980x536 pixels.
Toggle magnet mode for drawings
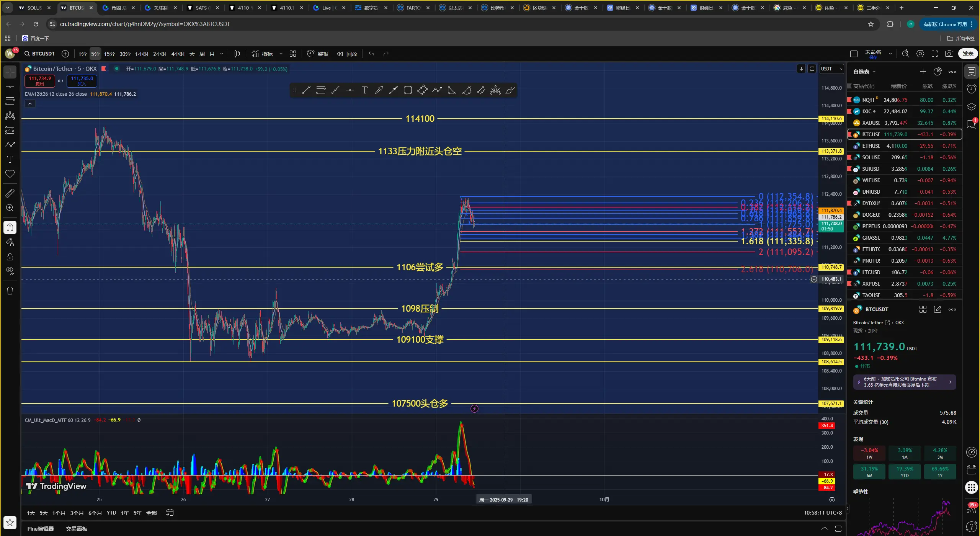tap(10, 227)
